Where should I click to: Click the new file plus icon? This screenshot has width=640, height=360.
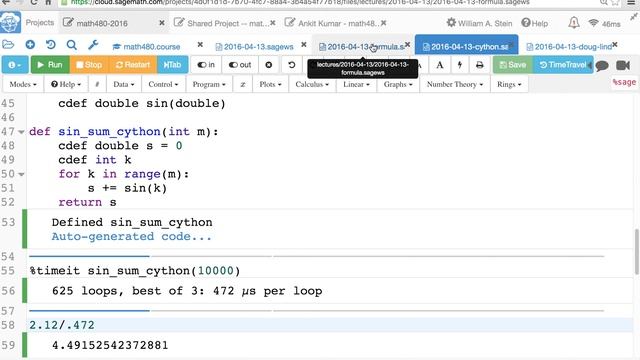click(x=30, y=45)
